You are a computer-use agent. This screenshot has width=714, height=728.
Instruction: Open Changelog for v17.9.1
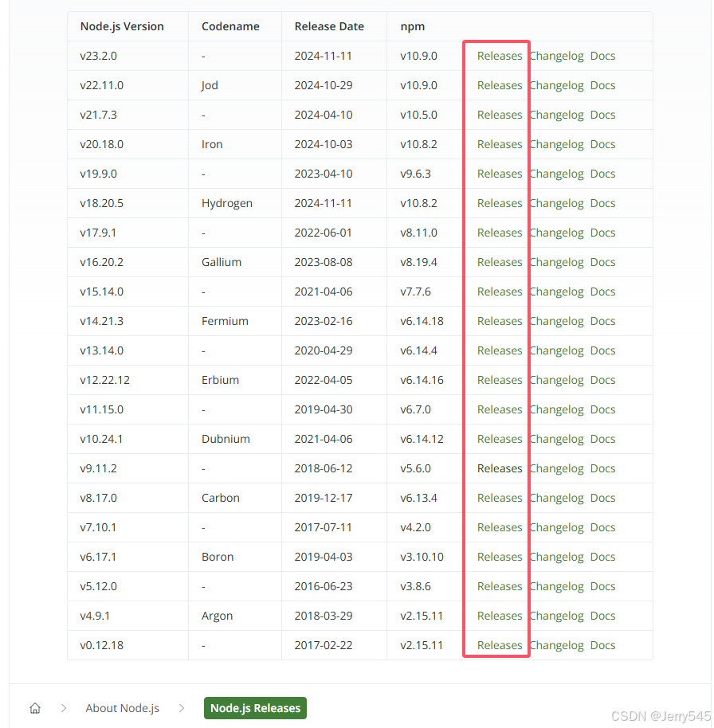click(x=556, y=233)
